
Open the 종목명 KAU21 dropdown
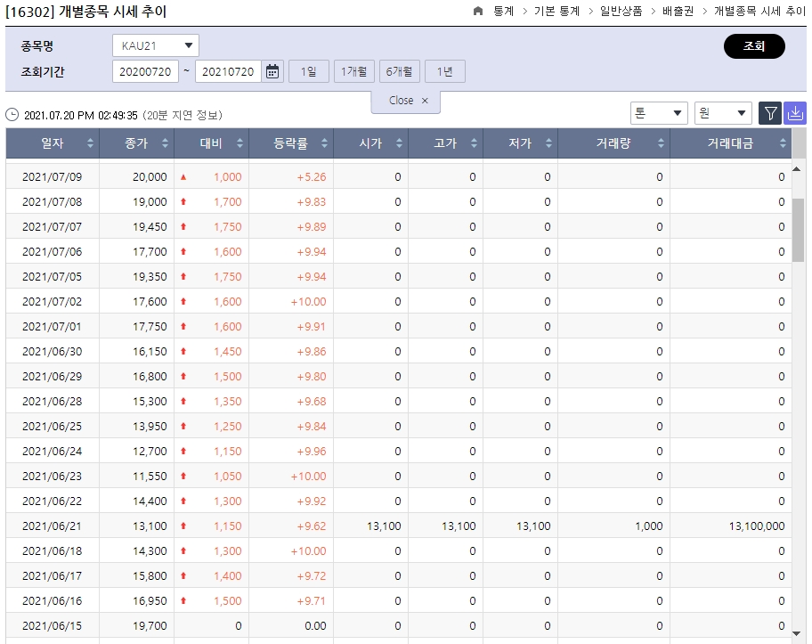coord(155,45)
